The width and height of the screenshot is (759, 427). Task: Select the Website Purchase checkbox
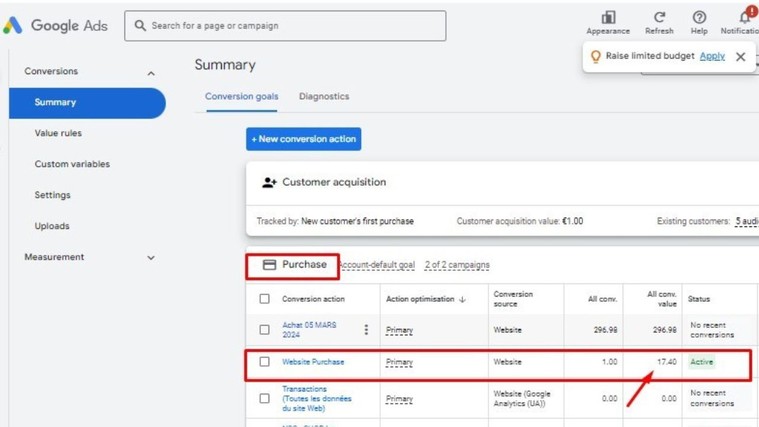coord(264,362)
